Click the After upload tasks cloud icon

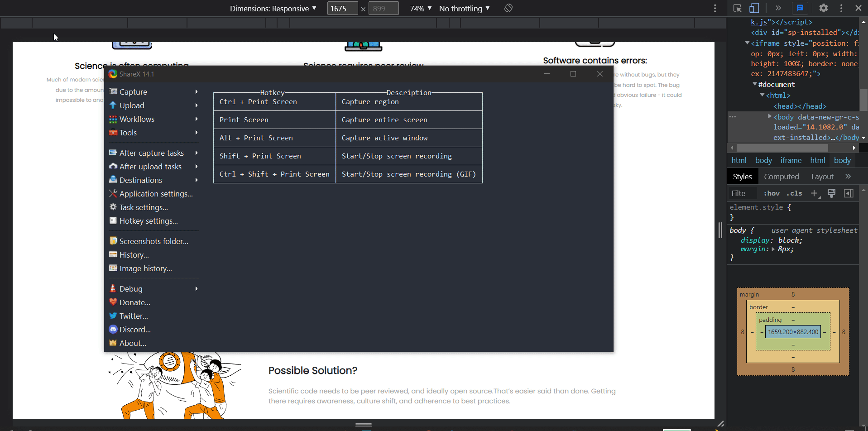click(x=113, y=166)
